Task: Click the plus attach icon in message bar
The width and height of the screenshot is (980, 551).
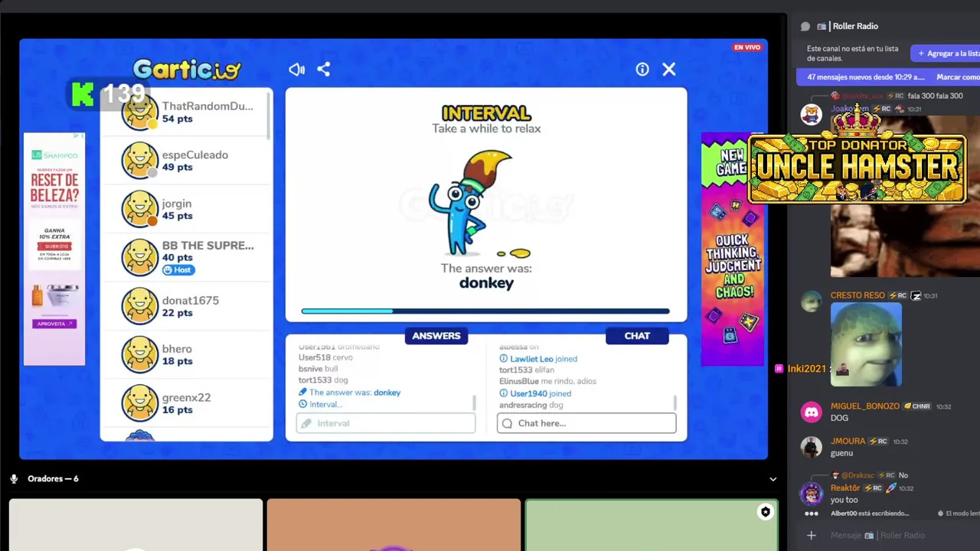Action: [812, 536]
